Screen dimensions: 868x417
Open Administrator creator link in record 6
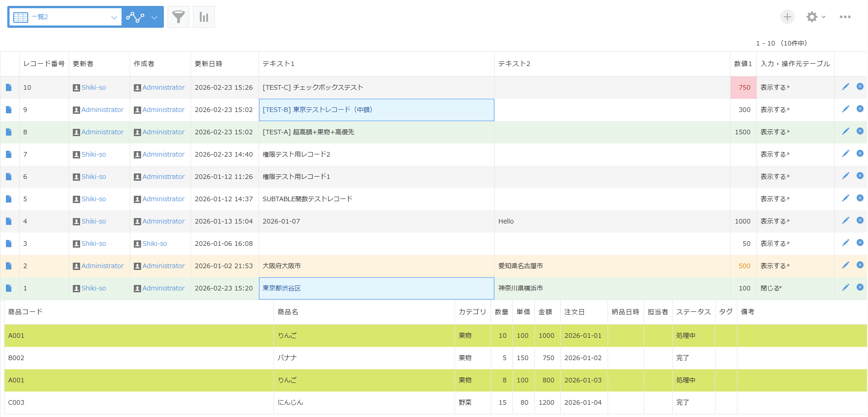coord(163,177)
